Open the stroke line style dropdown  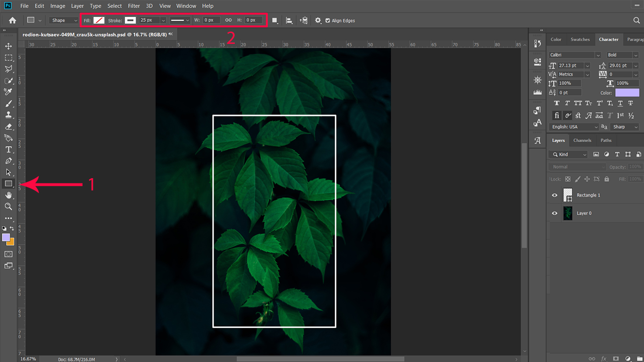[x=180, y=20]
